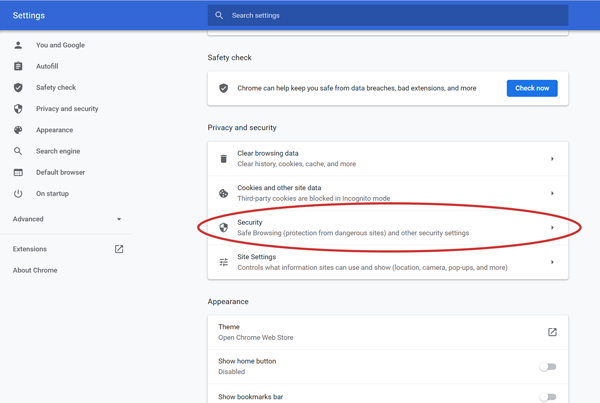Click the sliders icon for Site Settings
Screen dimensions: 600x403
point(223,262)
